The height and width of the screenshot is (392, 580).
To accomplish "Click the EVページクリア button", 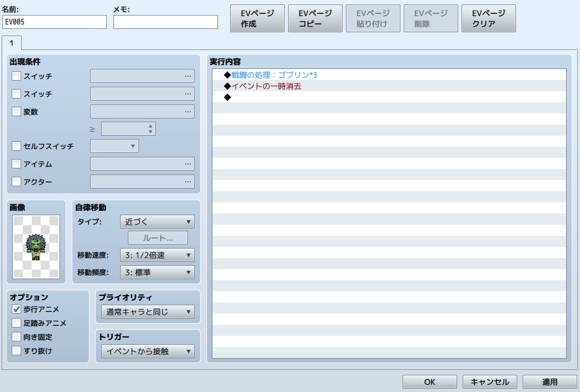I will coord(488,18).
